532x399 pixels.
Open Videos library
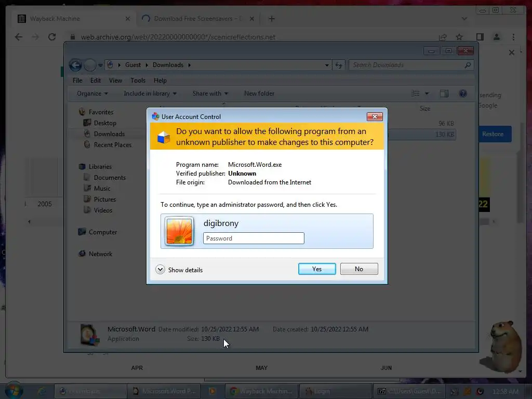[x=103, y=210]
